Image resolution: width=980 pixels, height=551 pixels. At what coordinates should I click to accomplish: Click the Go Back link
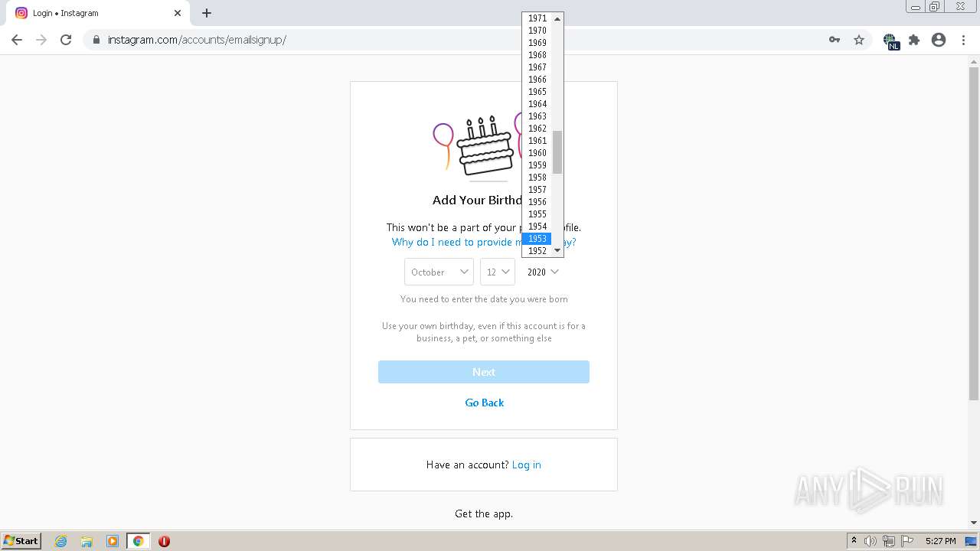(485, 403)
